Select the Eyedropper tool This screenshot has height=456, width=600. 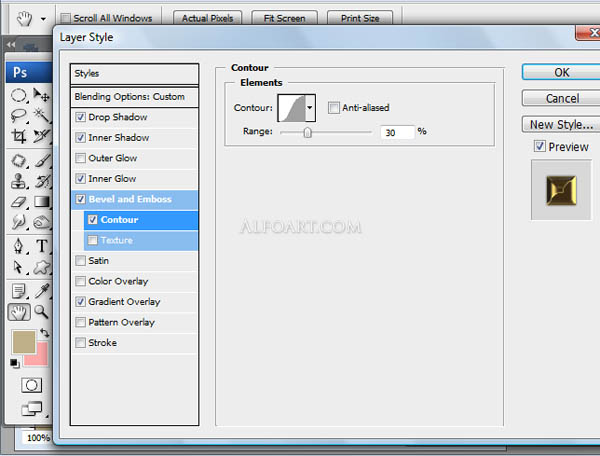click(41, 292)
